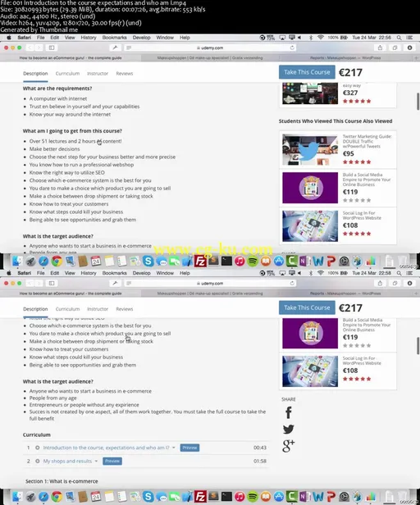
Task: Click 'Entrepreneurs or people without any expirience' text
Action: point(84,405)
